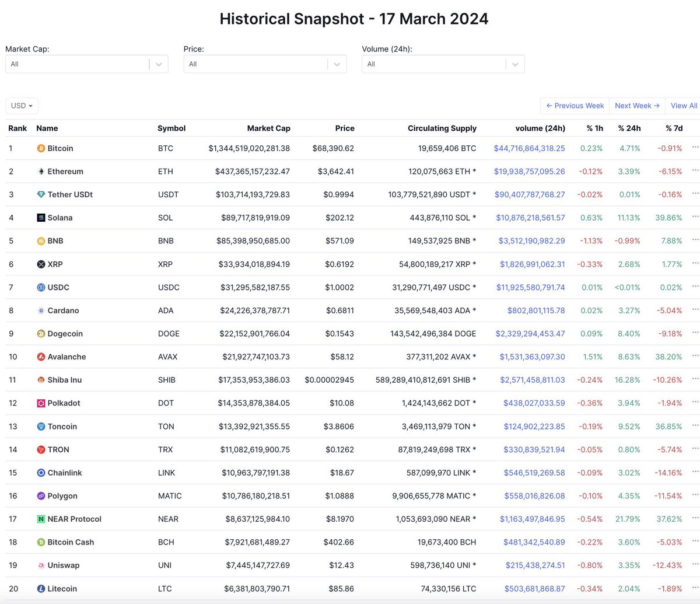Open the Volume (24h) filter dropdown
This screenshot has height=604, width=700.
(443, 64)
